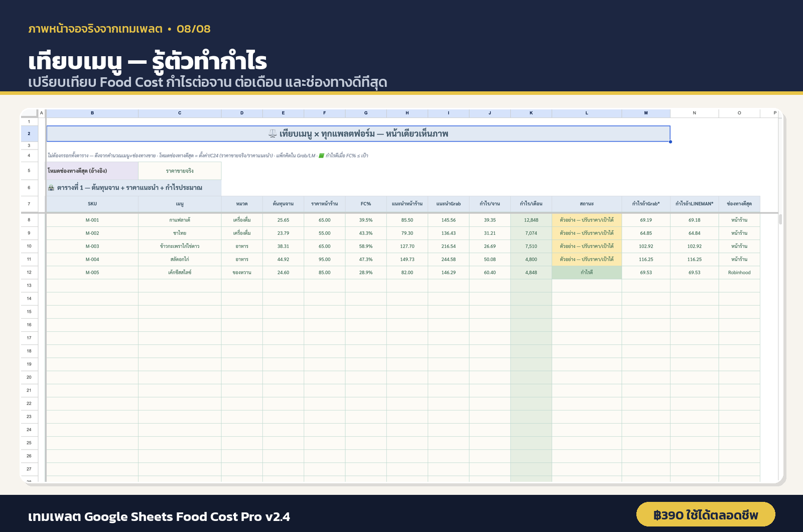This screenshot has height=532, width=803.
Task: Select the M-003 SKU cell
Action: [x=92, y=246]
